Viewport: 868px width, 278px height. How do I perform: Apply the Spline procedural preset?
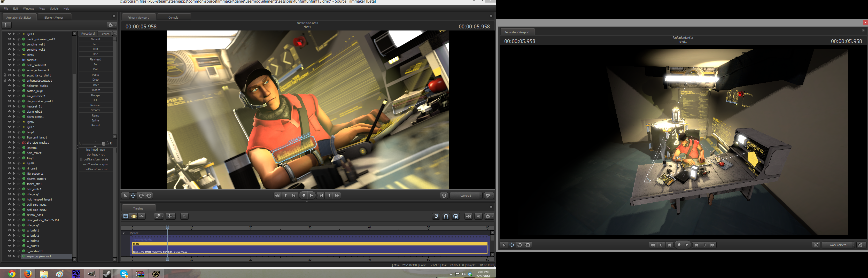[96, 120]
